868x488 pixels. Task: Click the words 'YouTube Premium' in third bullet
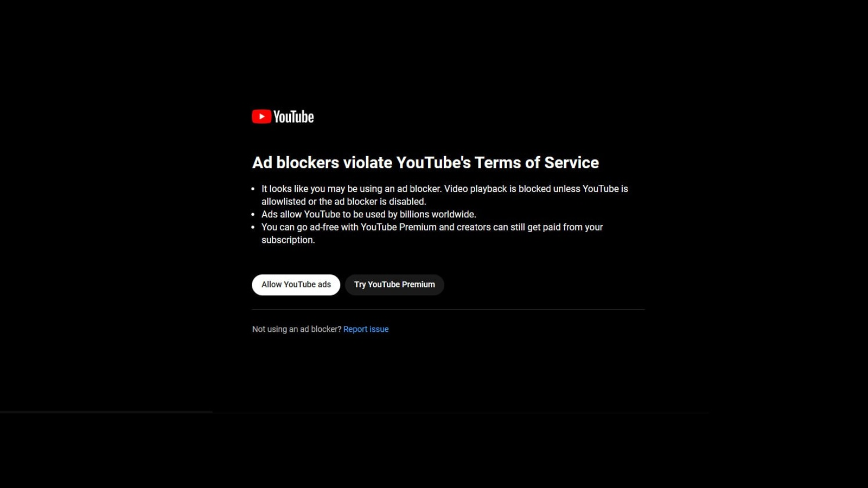[x=399, y=227]
